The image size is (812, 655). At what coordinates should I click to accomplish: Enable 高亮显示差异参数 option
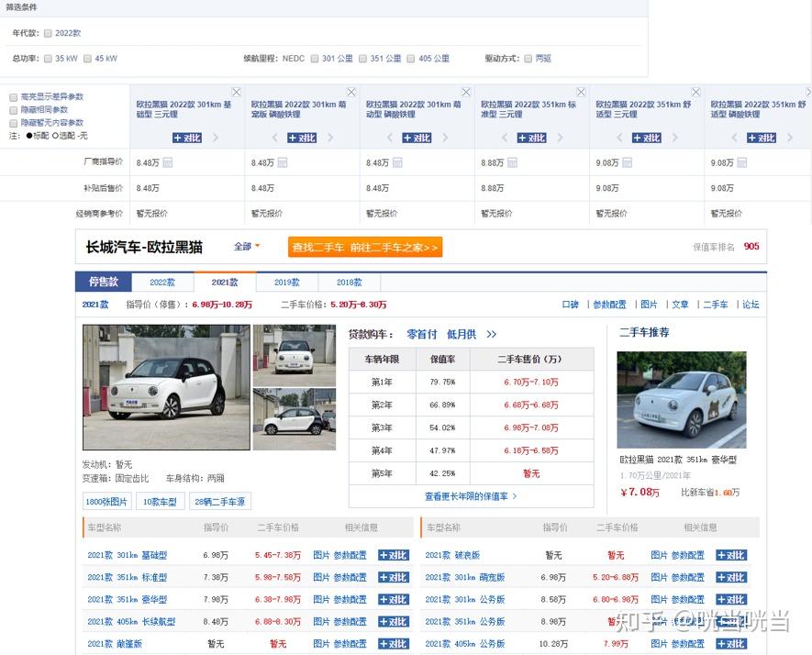click(x=14, y=97)
